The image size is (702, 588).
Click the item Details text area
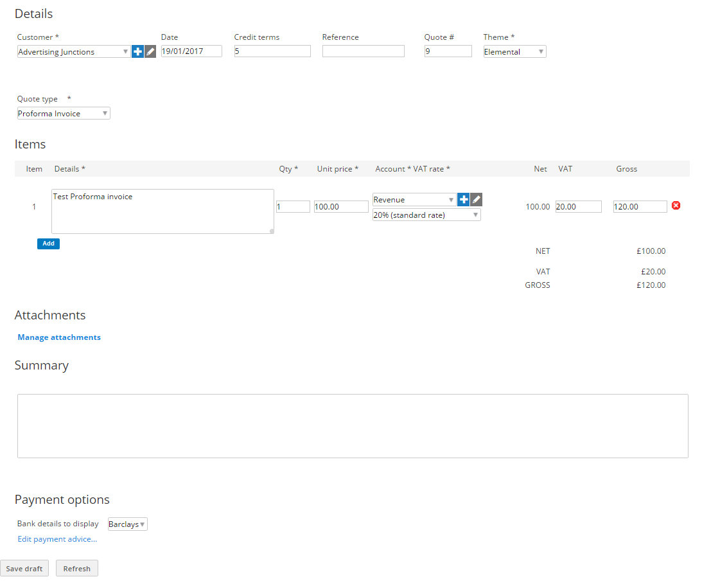click(162, 211)
